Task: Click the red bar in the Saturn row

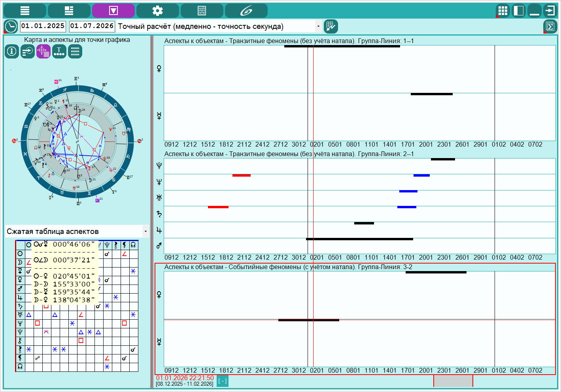Action: [218, 207]
